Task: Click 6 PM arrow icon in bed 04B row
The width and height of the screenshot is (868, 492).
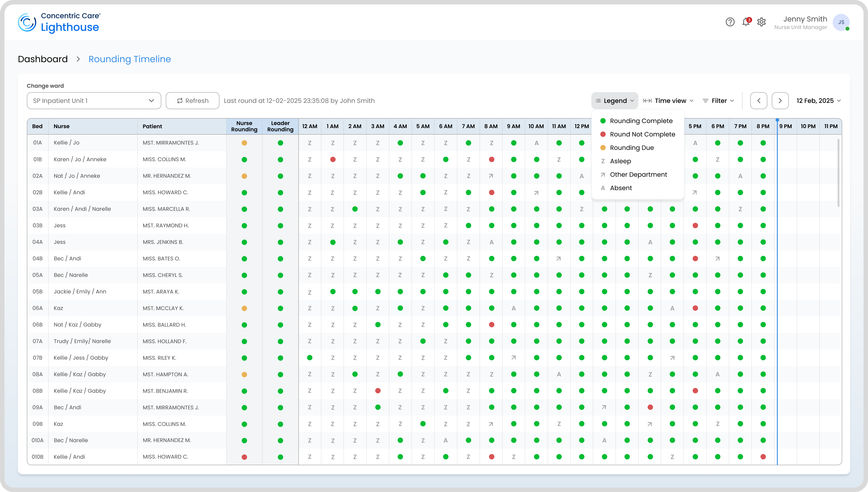Action: click(x=717, y=259)
